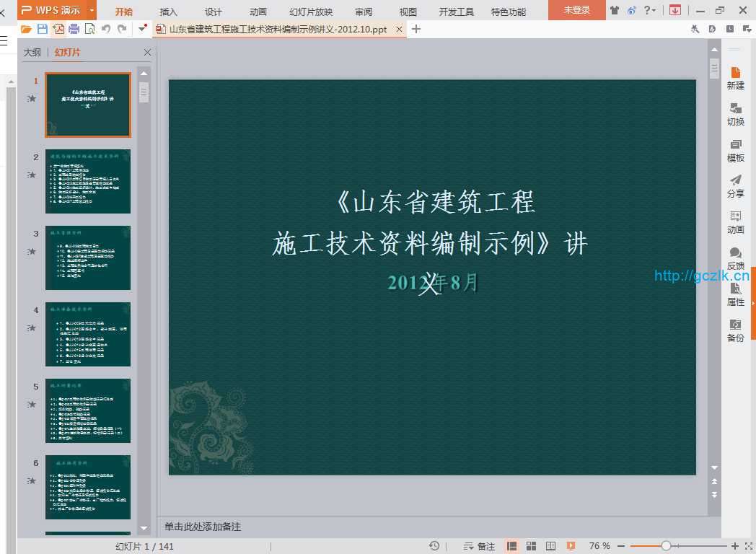
Task: Select slide 3 thumbnail in panel
Action: [88, 258]
